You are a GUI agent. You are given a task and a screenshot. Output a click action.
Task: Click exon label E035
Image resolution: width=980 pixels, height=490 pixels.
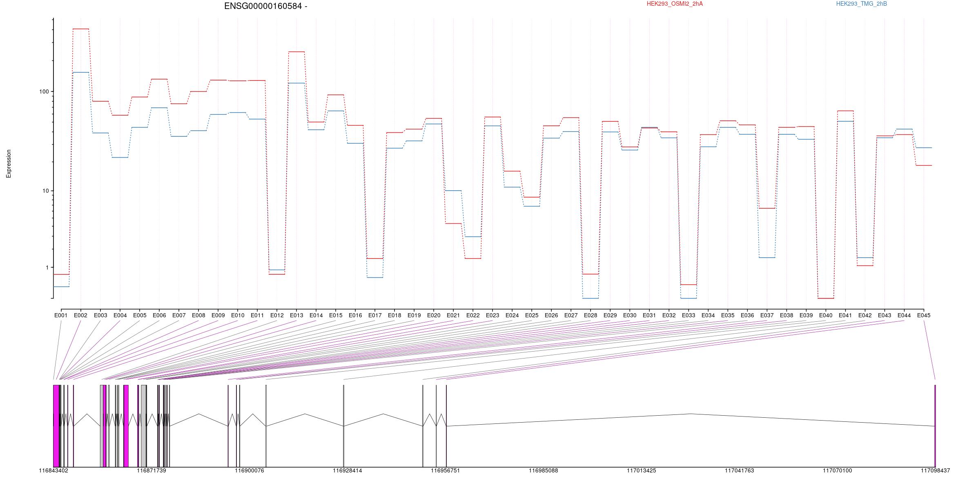coord(728,315)
